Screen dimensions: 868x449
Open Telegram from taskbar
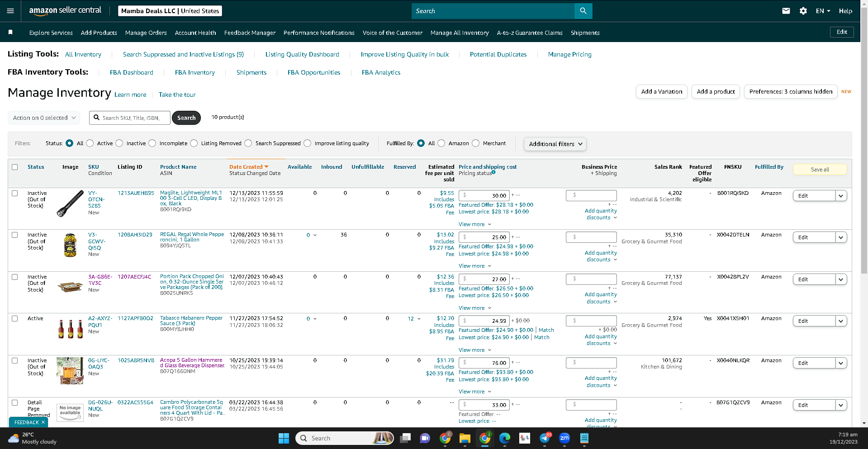(x=545, y=438)
